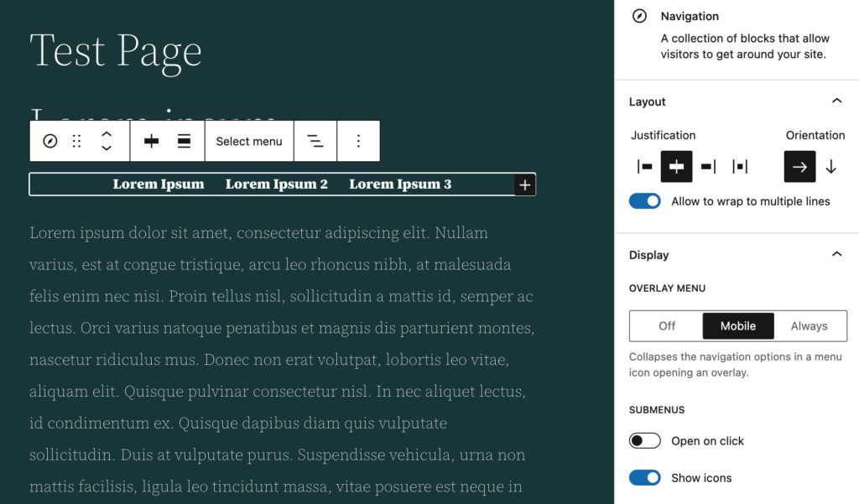Open the block options three-dot menu
Viewport: 859px width, 504px height.
358,141
